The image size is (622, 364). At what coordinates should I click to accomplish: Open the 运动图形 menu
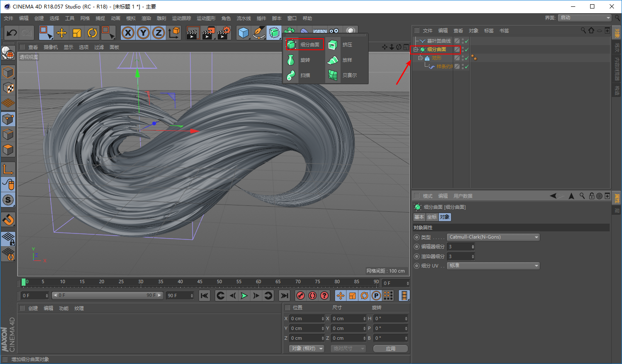click(x=206, y=18)
